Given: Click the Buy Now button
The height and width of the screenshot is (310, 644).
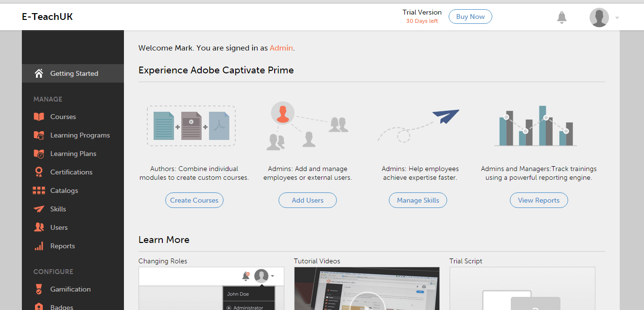Looking at the screenshot, I should [x=470, y=17].
